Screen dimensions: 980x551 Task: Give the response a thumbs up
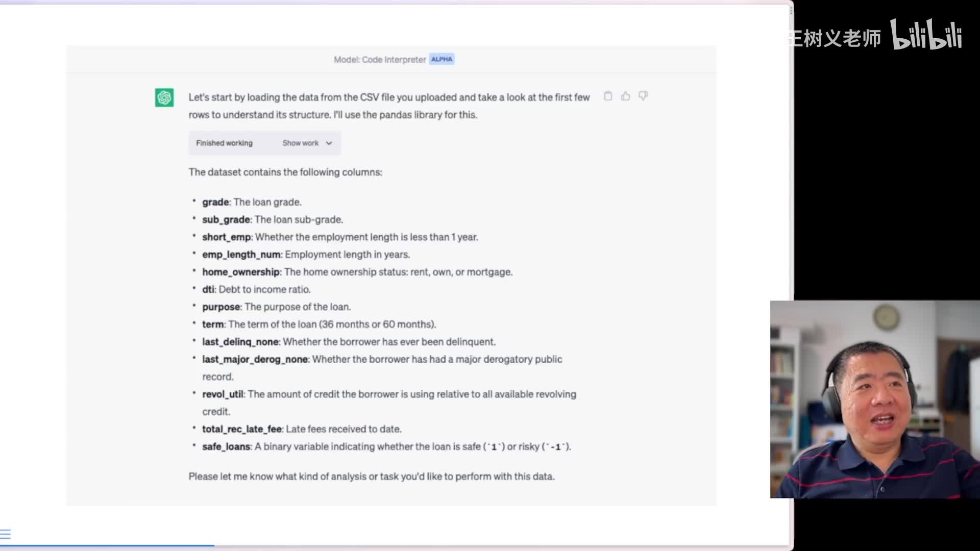[x=625, y=96]
